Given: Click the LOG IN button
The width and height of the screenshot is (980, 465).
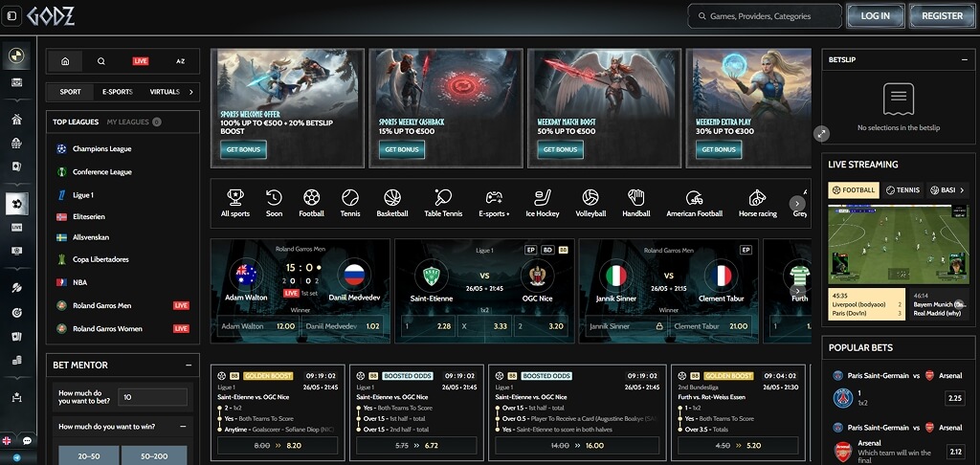Looking at the screenshot, I should pyautogui.click(x=875, y=16).
